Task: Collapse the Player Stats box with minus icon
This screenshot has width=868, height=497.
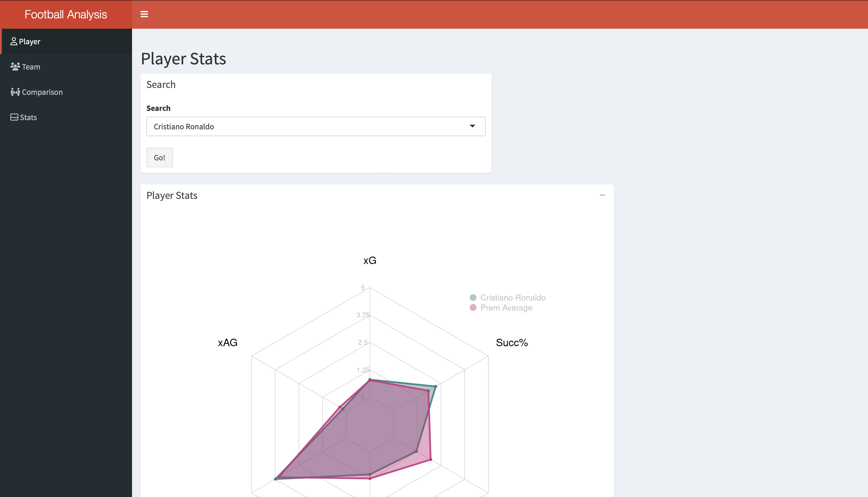Action: coord(602,195)
